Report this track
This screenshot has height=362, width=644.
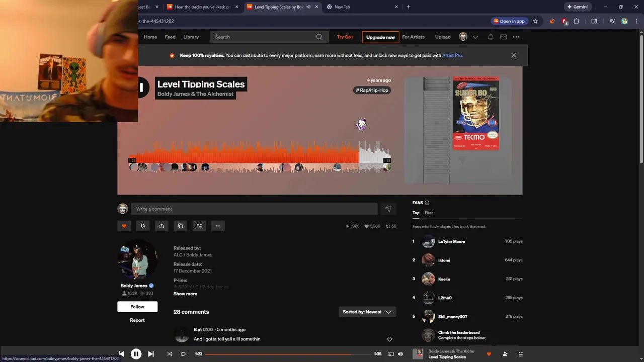(137, 320)
